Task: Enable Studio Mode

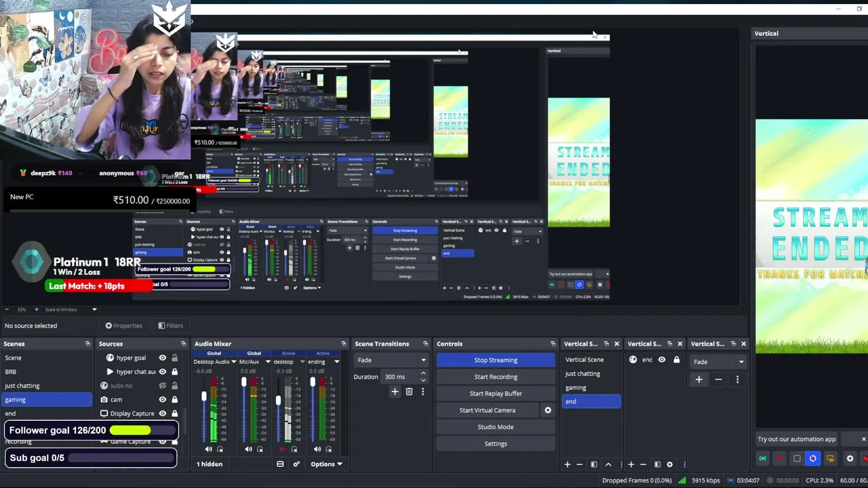Action: (496, 427)
